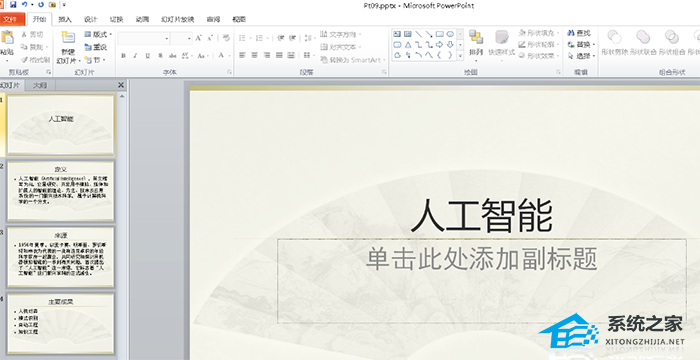
Task: Open the Character Spacing AV dropdown
Action: click(187, 56)
